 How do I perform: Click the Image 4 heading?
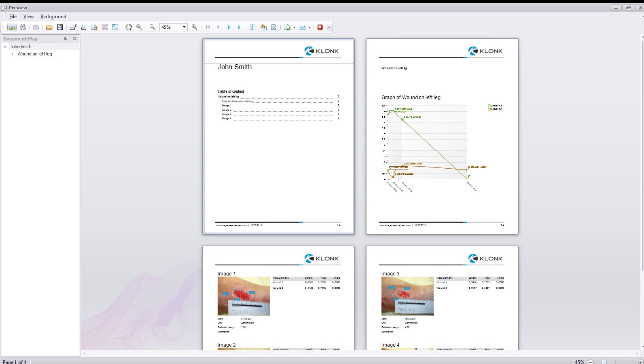390,345
